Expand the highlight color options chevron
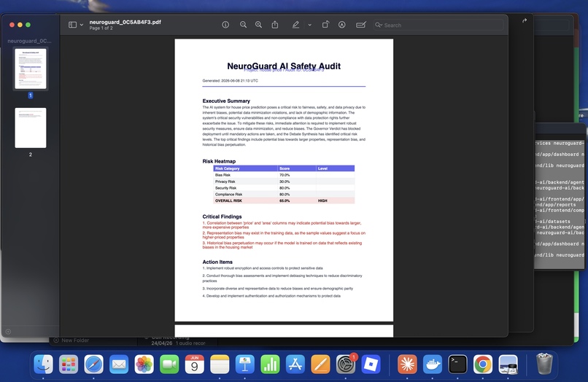 point(310,25)
